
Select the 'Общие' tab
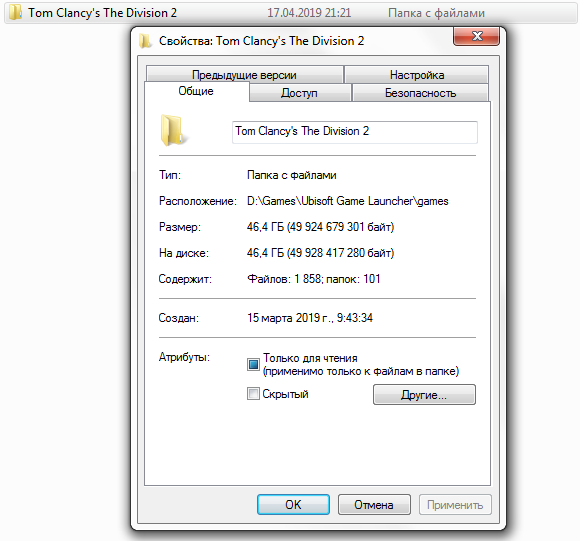pos(196,91)
